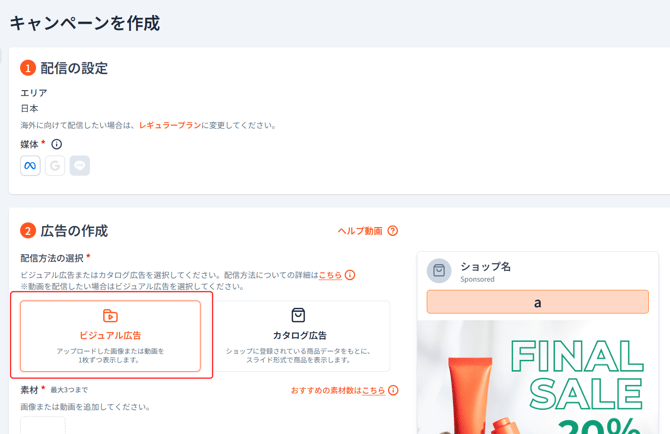Choose the カタログ広告 delivery option
Viewport: 670px width, 434px height.
(300, 337)
